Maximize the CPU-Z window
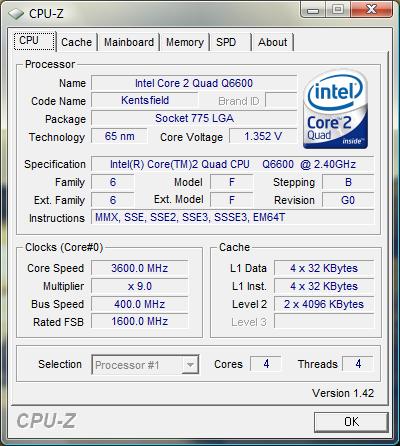 (x=338, y=9)
